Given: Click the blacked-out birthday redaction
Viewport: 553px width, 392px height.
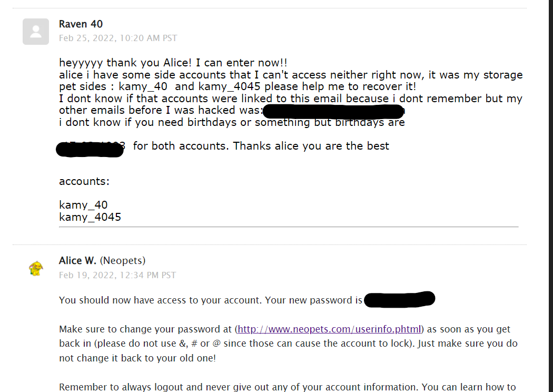Looking at the screenshot, I should tap(90, 149).
